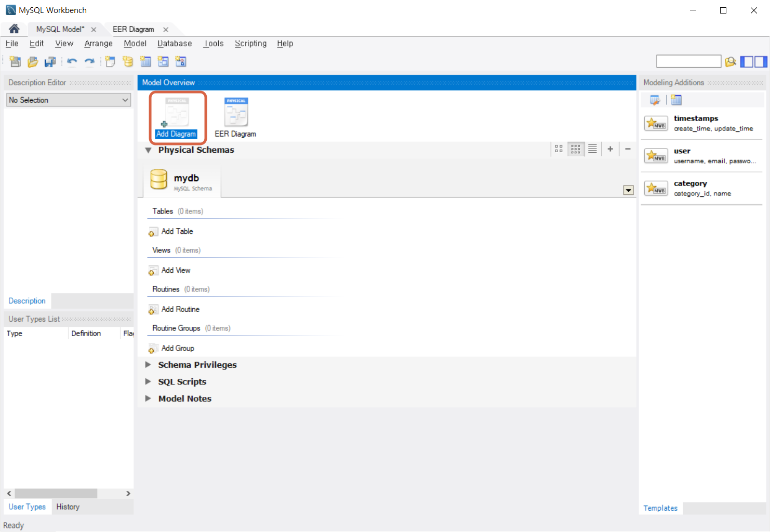Create a new schema via toolbar icon
Screen dimensions: 770x532
pos(128,62)
